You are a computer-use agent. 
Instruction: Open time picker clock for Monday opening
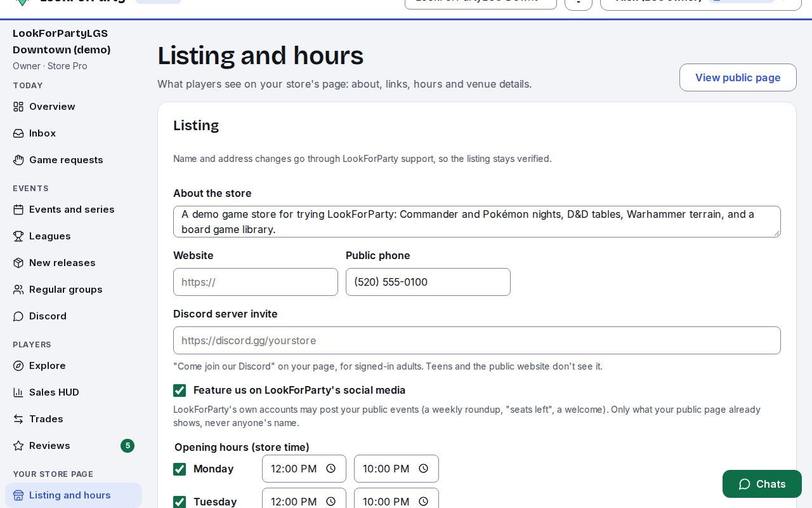coord(331,469)
